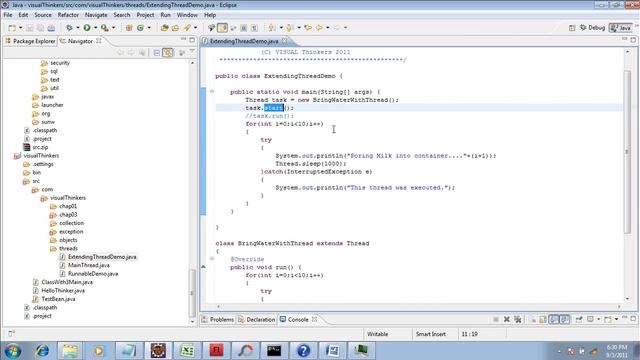Toggle Show Console on standard error change
This screenshot has height=360, width=640.
click(565, 319)
